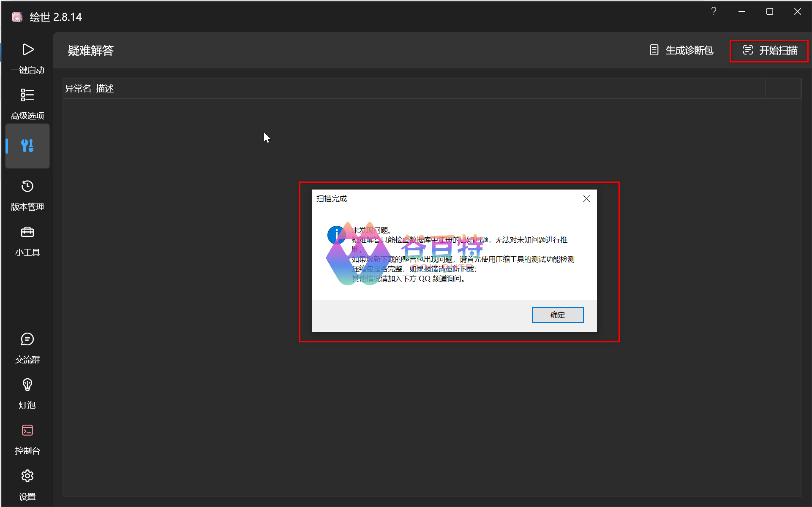Open the 一键启动 launch page
The image size is (812, 507).
click(x=27, y=50)
